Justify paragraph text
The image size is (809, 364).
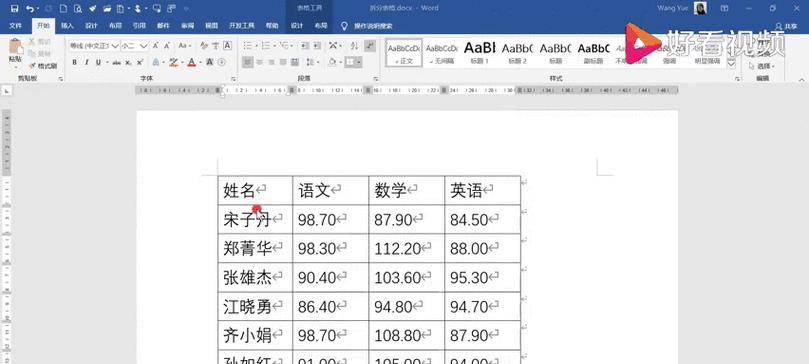[283, 62]
